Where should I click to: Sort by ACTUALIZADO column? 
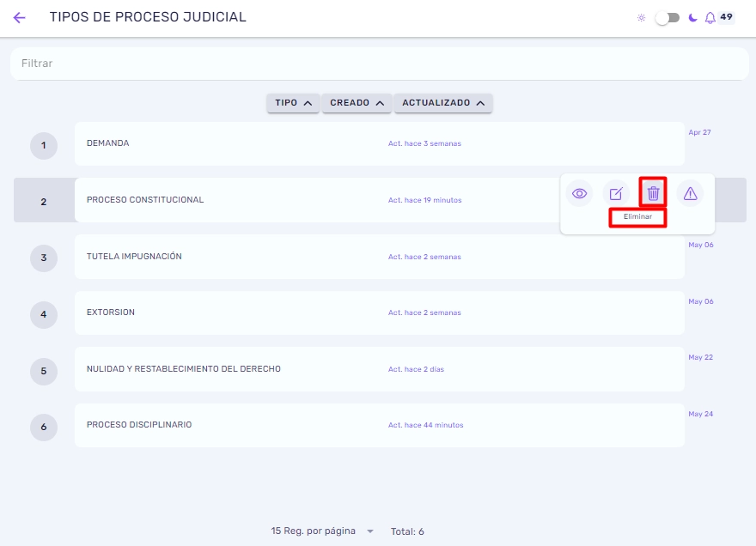pyautogui.click(x=443, y=103)
